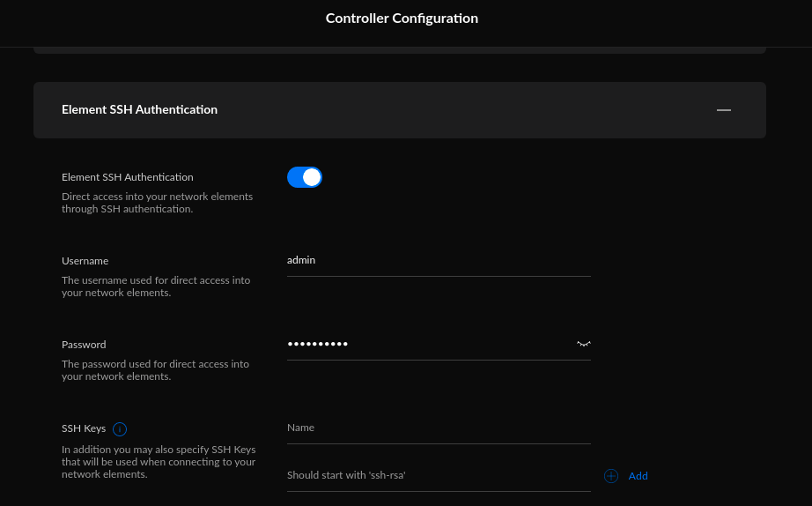Click the Password label

pyautogui.click(x=84, y=345)
